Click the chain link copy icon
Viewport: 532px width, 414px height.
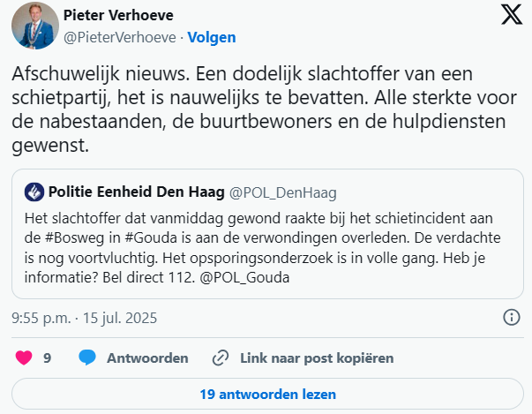(x=221, y=358)
